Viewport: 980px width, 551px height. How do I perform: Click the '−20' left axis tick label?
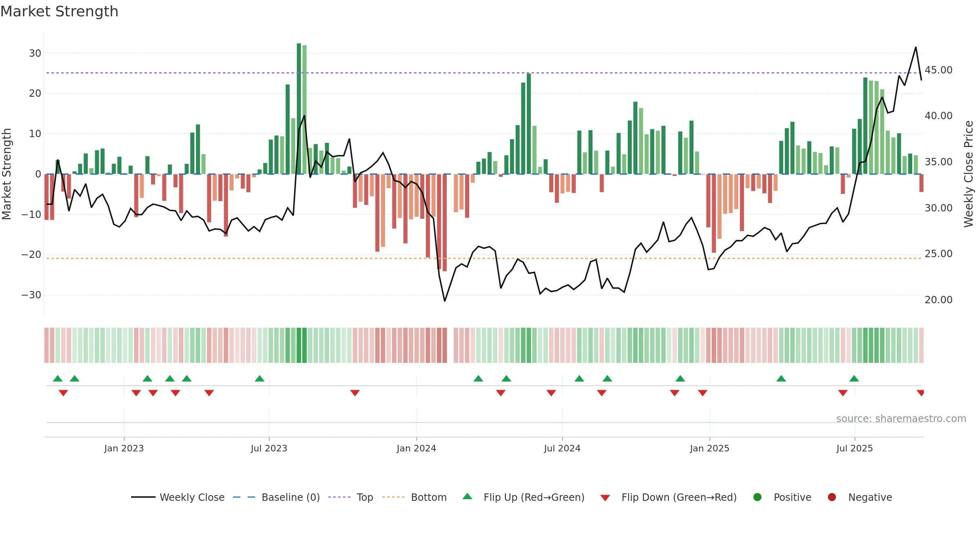[x=31, y=255]
